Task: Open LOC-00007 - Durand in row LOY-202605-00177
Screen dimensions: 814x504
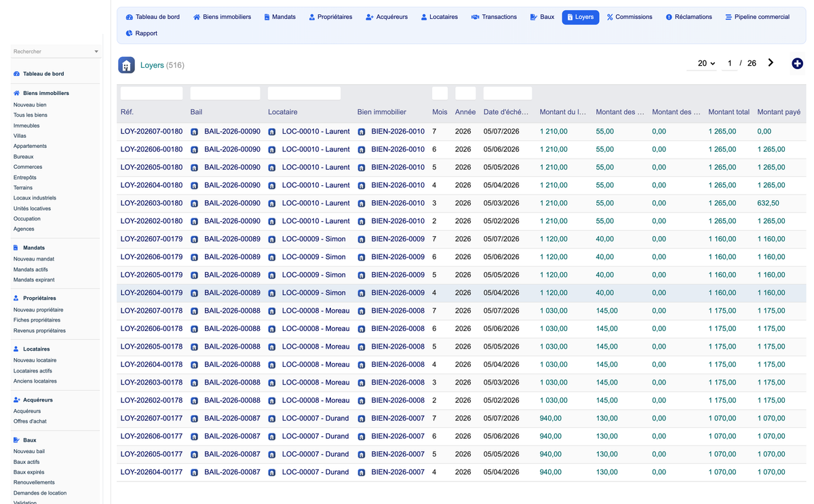Action: (315, 454)
